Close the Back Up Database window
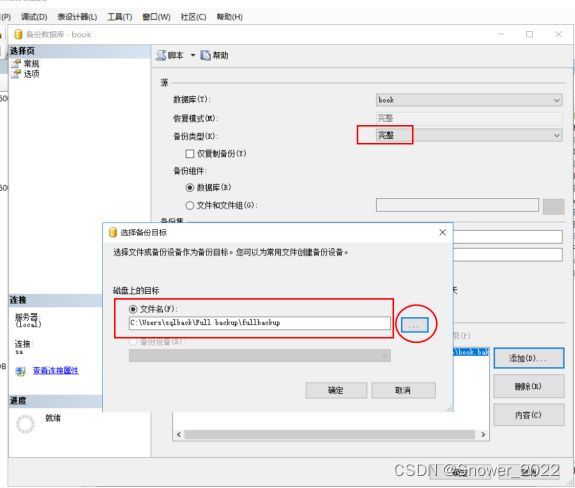The width and height of the screenshot is (575, 488). [x=558, y=34]
